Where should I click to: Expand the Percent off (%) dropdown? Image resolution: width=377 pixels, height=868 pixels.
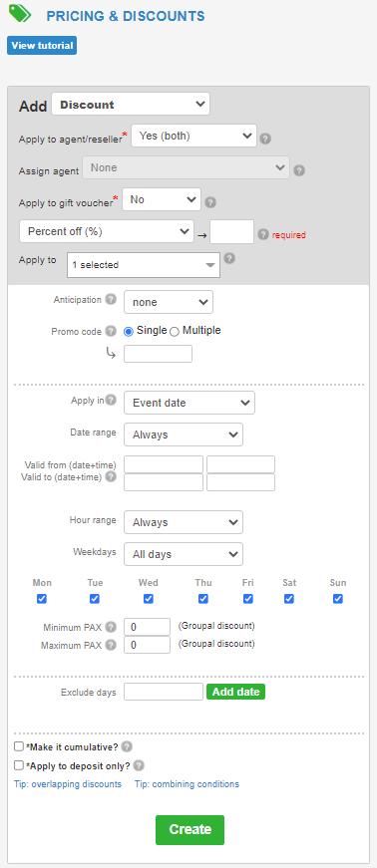click(x=107, y=231)
